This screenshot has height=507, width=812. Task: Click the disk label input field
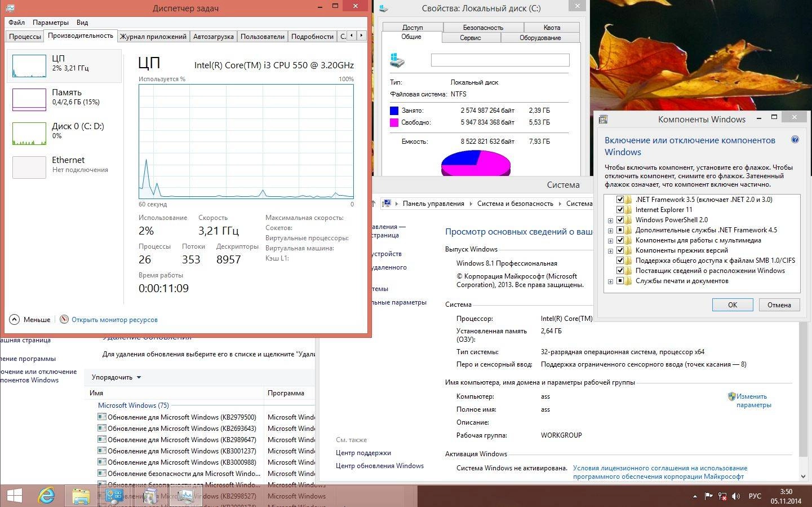click(500, 60)
